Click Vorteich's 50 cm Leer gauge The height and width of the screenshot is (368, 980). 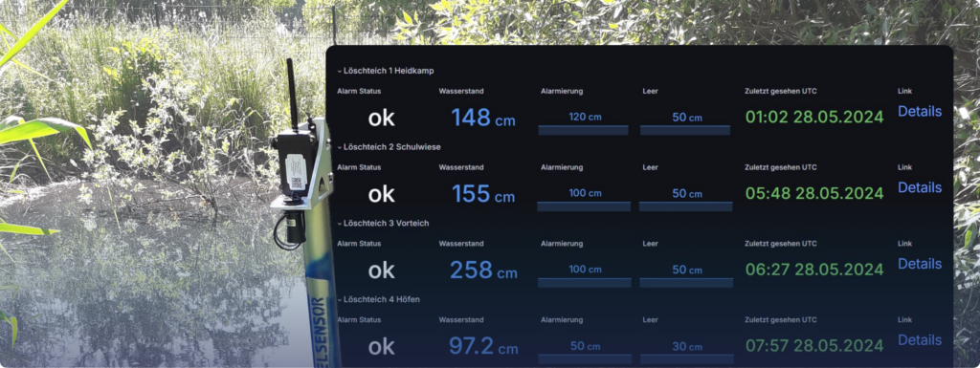(x=685, y=275)
